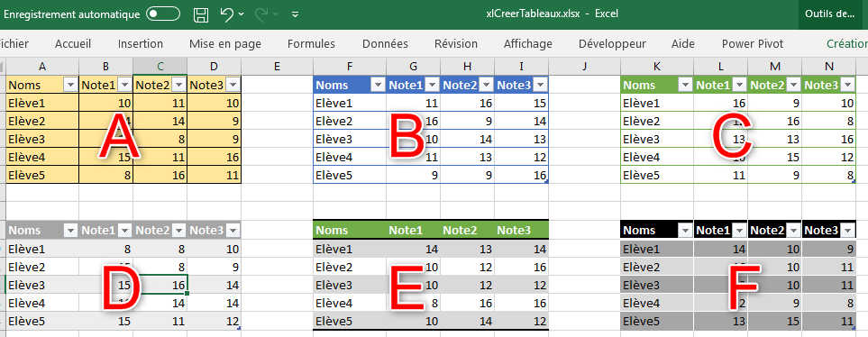Click the greyed Redo arrow icon
Viewport: 868px width, 337px height.
tap(261, 14)
